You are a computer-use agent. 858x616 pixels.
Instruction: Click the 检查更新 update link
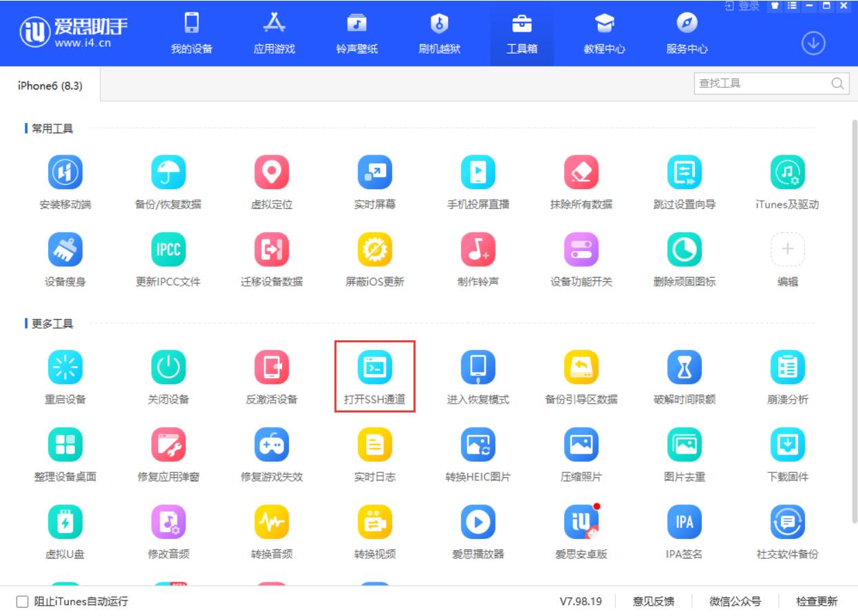click(x=816, y=601)
